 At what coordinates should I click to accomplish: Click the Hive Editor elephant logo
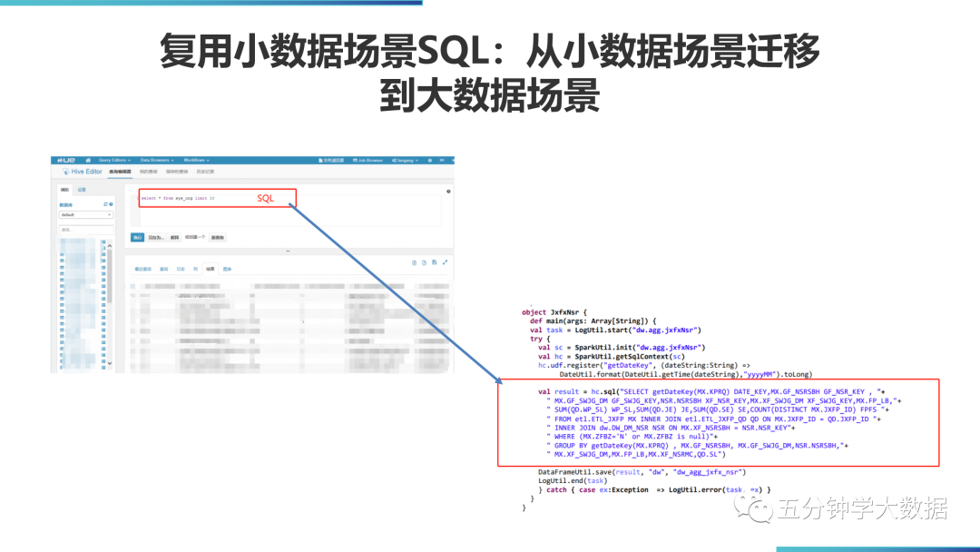pyautogui.click(x=65, y=171)
